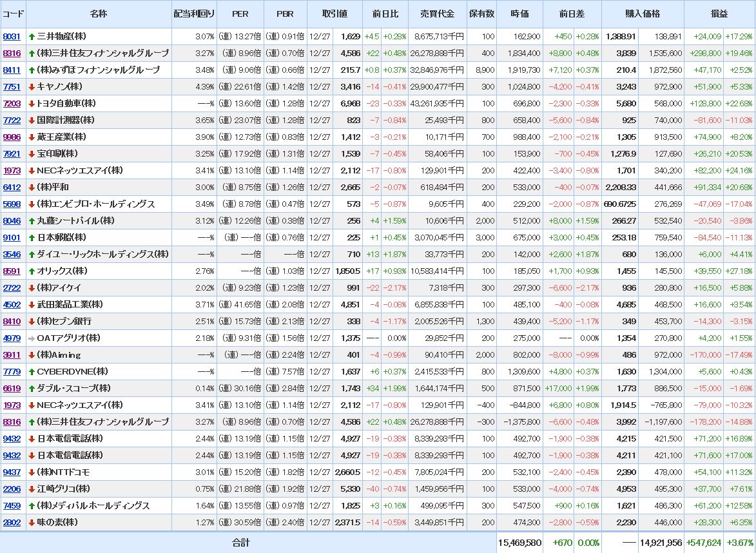Click the 購入価格 column header
This screenshot has width=756, height=553.
tap(643, 14)
